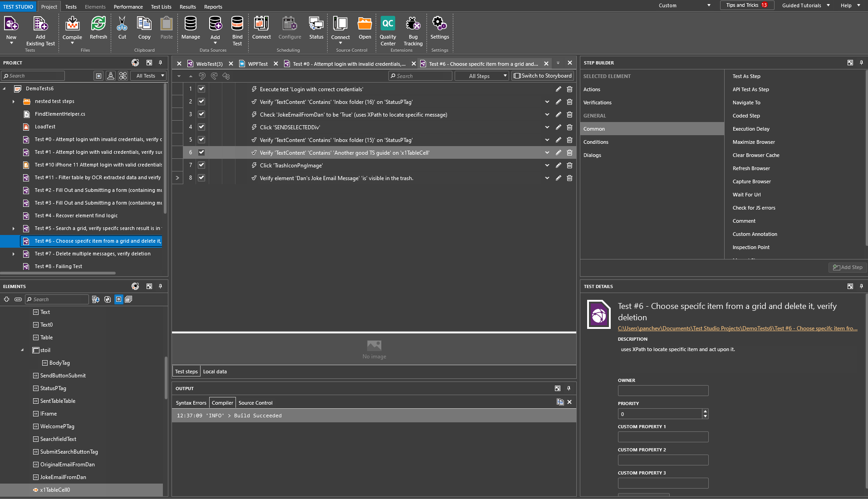868x499 pixels.
Task: Toggle step 8 checkbox
Action: click(x=201, y=178)
